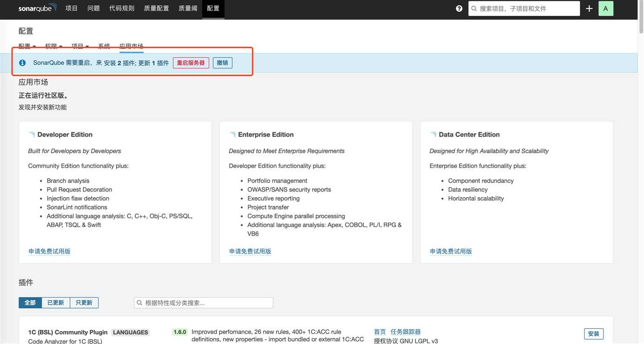Select the 全部 plugin filter

click(30, 303)
